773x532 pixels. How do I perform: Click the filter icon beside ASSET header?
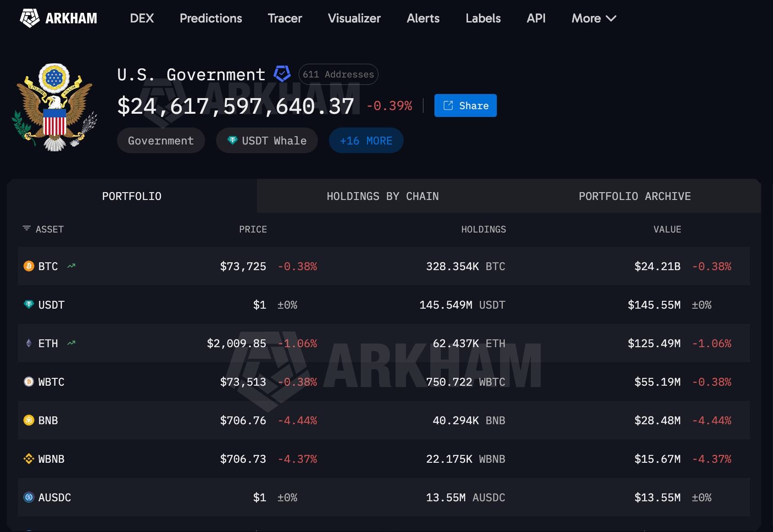click(27, 228)
